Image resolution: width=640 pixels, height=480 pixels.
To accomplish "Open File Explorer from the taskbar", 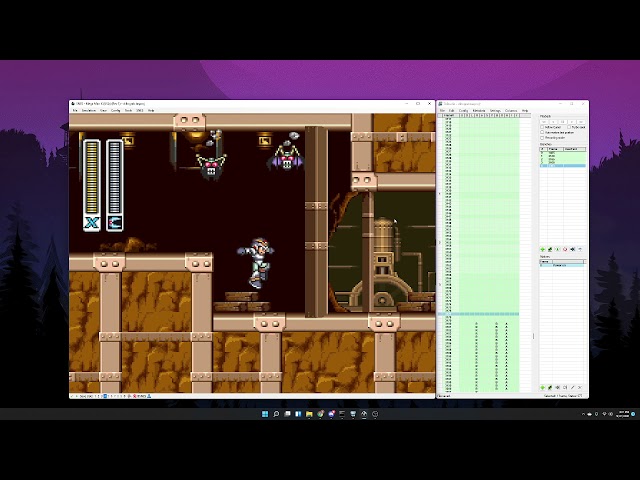I will (x=309, y=414).
